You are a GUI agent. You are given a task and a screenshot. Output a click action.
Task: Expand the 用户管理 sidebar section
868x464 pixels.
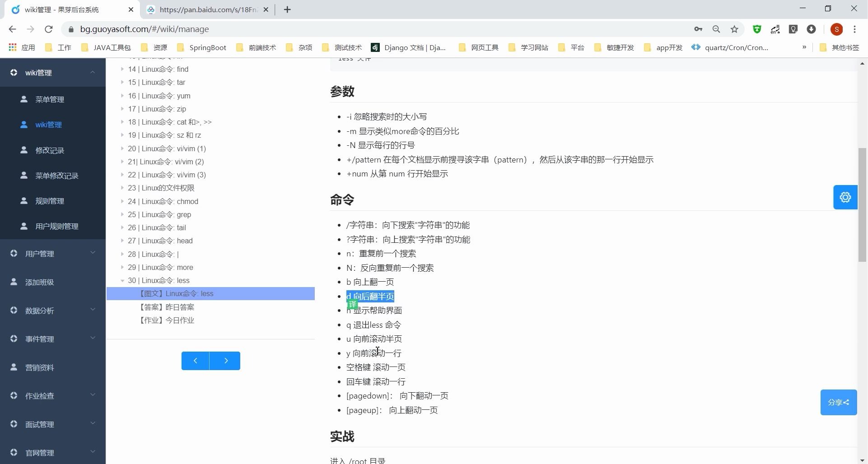(53, 254)
